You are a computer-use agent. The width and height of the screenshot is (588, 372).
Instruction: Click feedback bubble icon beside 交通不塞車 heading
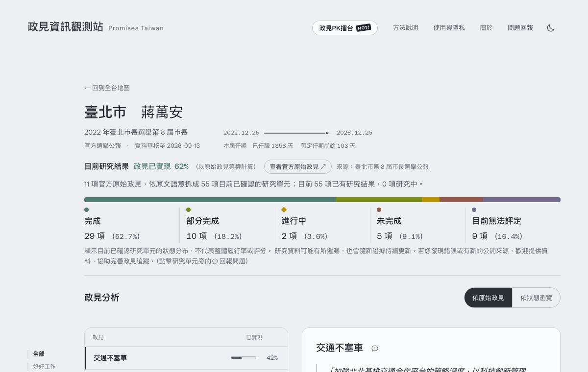point(375,349)
